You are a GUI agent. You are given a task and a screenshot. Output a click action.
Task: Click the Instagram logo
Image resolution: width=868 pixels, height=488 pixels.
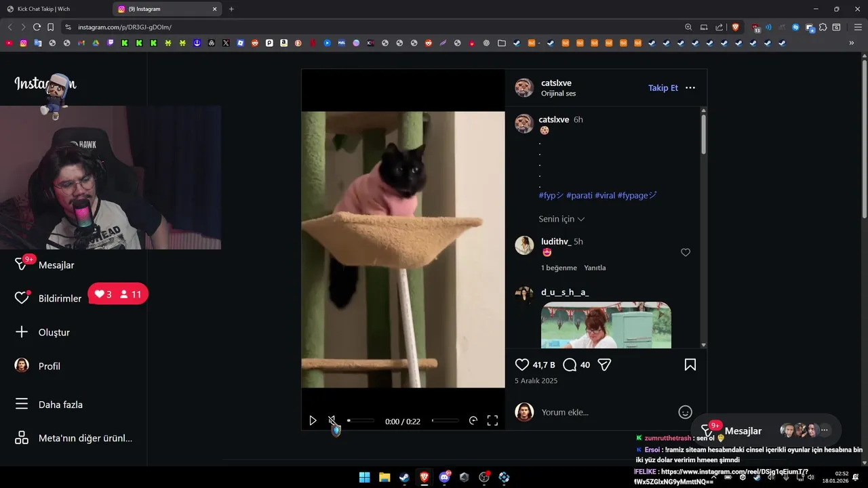click(x=45, y=84)
